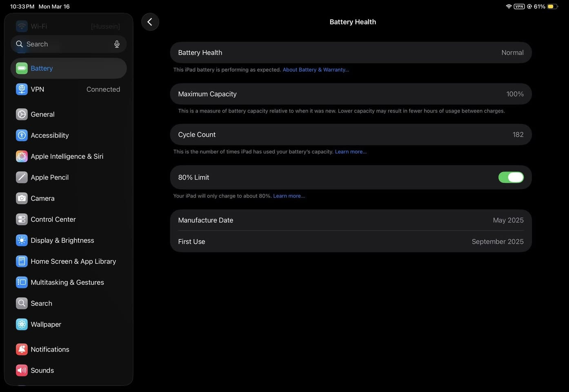Open Home Screen & App Library

point(73,261)
